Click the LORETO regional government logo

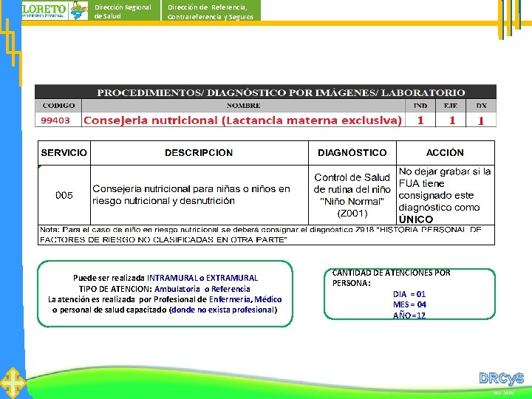point(55,10)
